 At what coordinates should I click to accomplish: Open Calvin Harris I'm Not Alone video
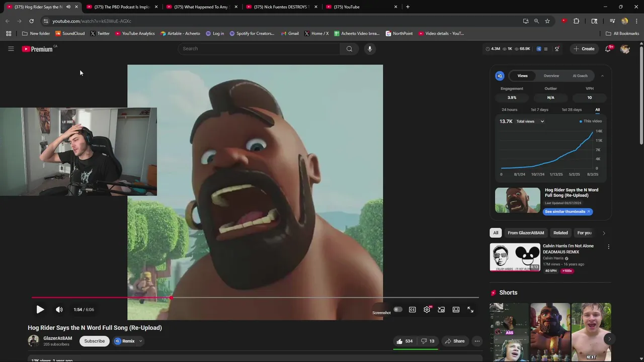tap(515, 257)
